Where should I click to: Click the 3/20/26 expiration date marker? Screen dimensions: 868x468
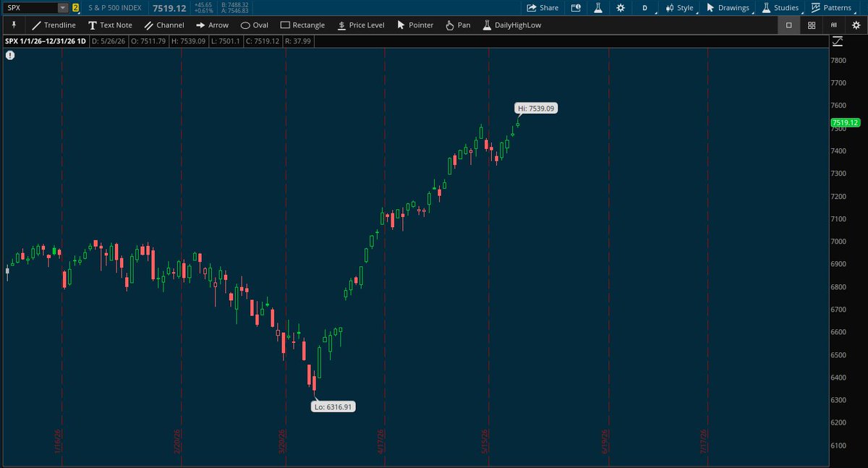point(283,441)
